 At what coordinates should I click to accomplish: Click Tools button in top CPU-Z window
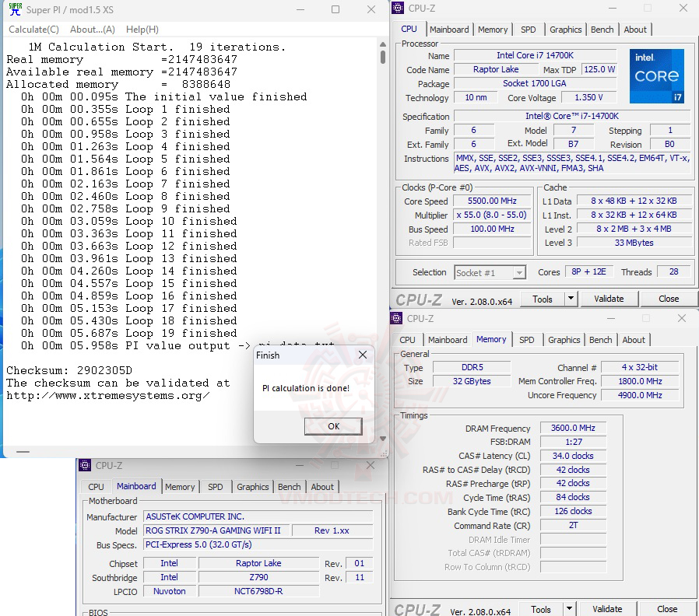542,299
